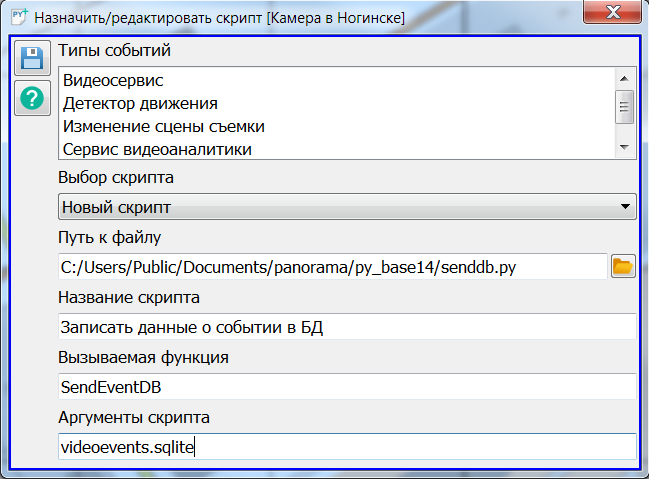Click the save floppy disk icon
Screen dimensions: 649x479
click(x=32, y=58)
